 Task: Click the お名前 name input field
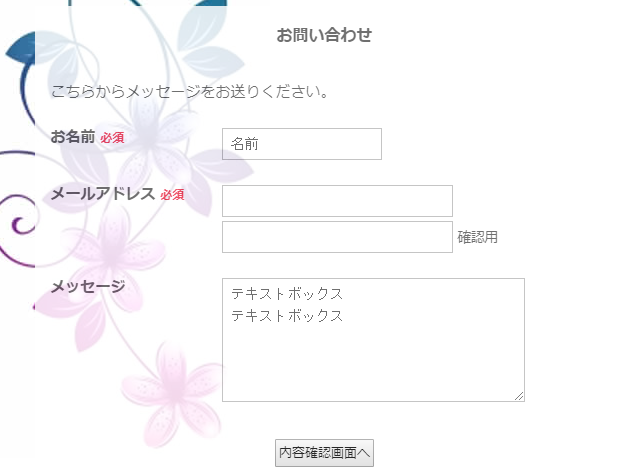(301, 144)
